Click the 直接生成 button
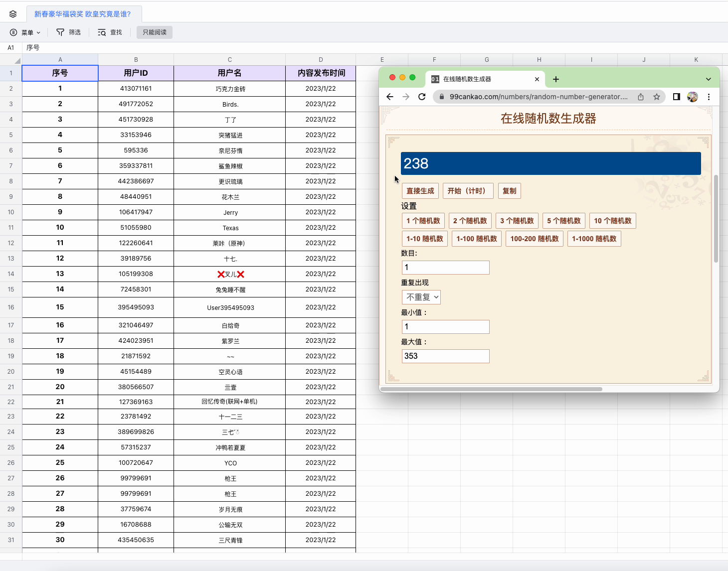The image size is (728, 571). click(x=420, y=191)
